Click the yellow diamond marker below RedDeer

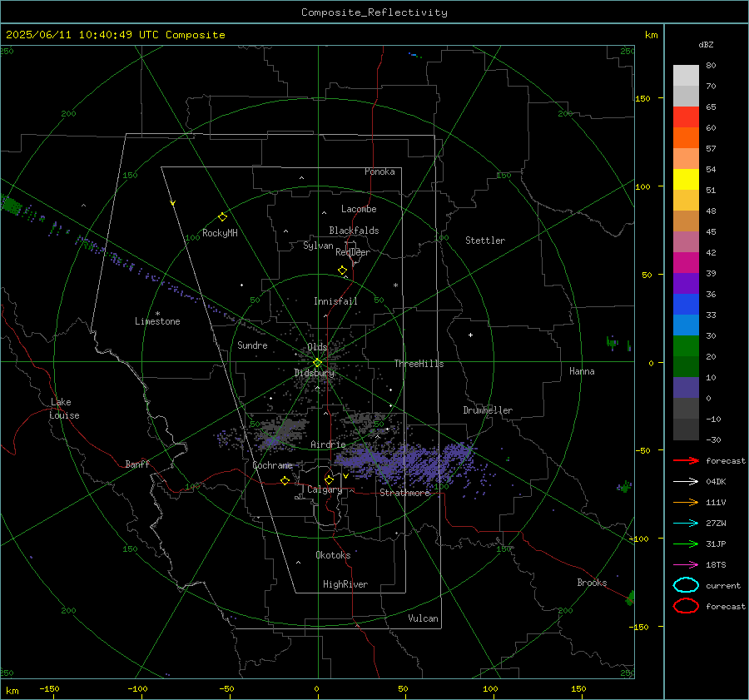(342, 271)
